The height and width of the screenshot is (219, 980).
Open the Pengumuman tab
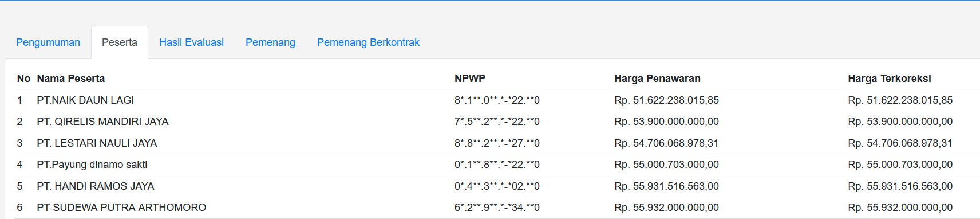[48, 42]
